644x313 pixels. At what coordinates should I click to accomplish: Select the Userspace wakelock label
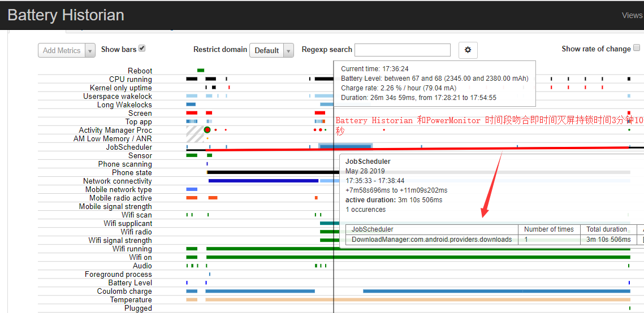coord(118,96)
